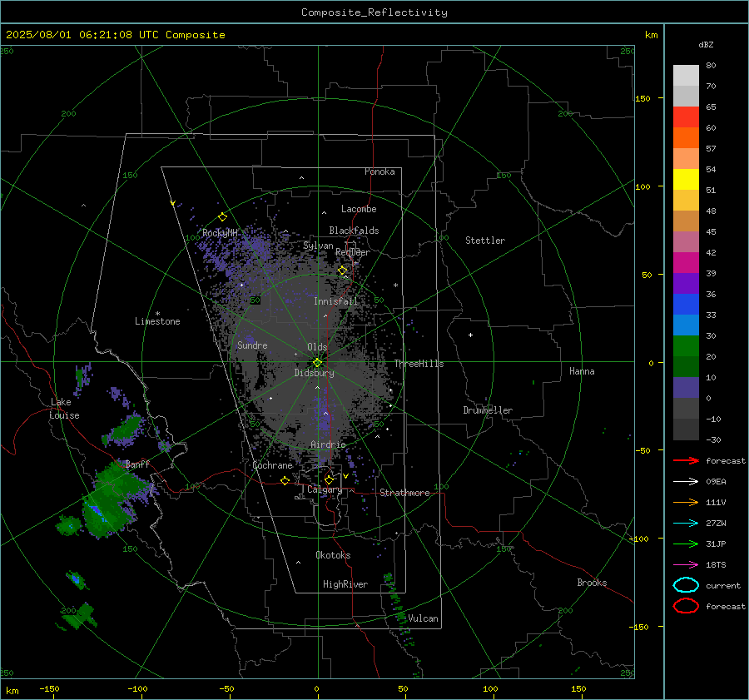Image resolution: width=749 pixels, height=700 pixels.
Task: Click the yellow diamond marker above Calgary
Action: click(x=329, y=479)
